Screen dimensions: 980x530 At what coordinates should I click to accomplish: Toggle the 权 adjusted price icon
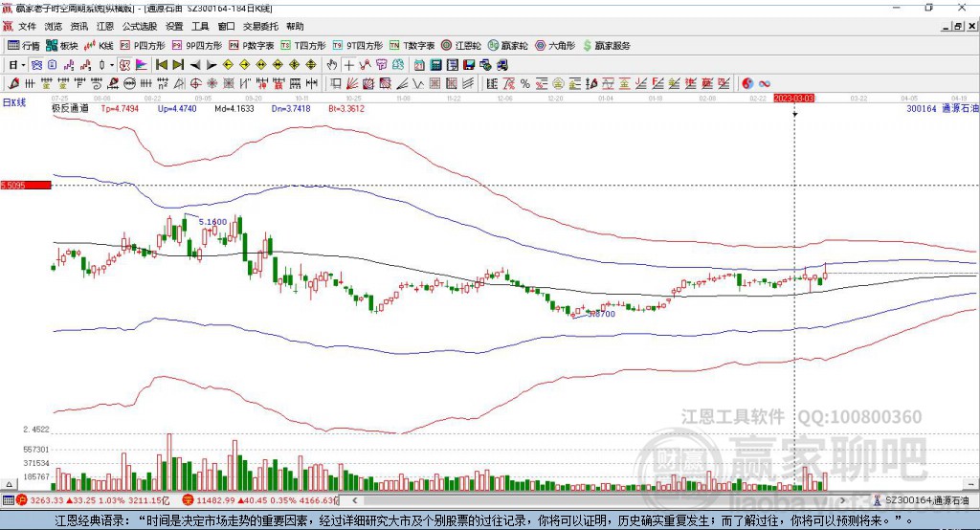pos(124,65)
